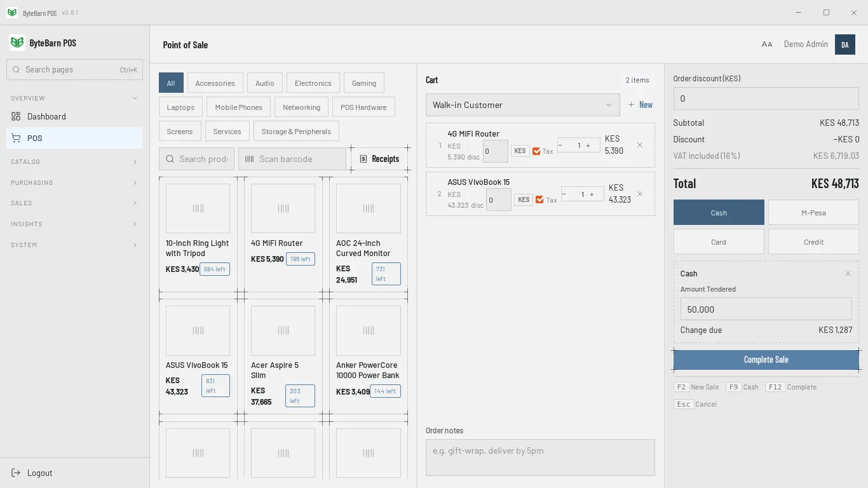The width and height of the screenshot is (868, 488).
Task: Select Credit payment method
Action: pyautogui.click(x=813, y=241)
